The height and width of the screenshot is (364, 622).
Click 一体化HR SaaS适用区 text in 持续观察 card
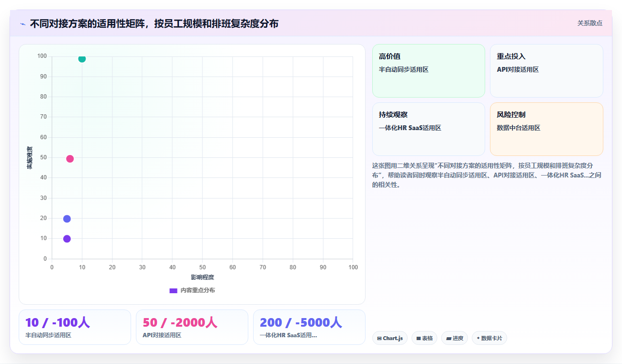pos(410,128)
